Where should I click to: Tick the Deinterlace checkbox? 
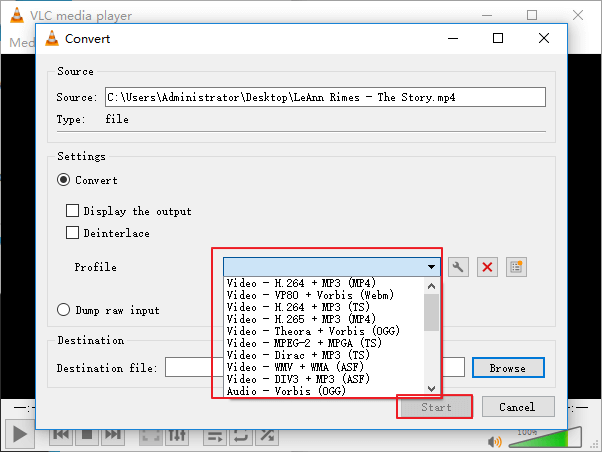(72, 233)
